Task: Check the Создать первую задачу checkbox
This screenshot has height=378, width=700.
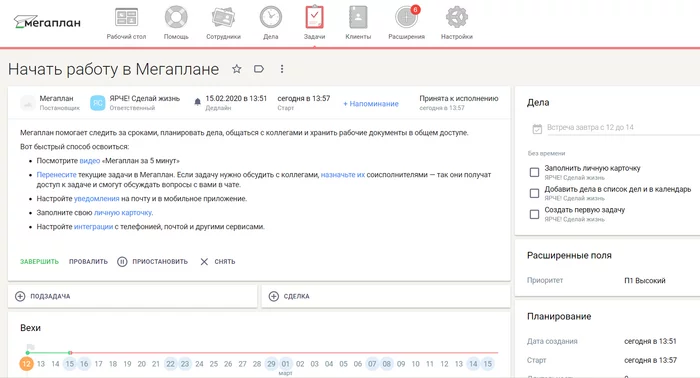Action: point(534,214)
